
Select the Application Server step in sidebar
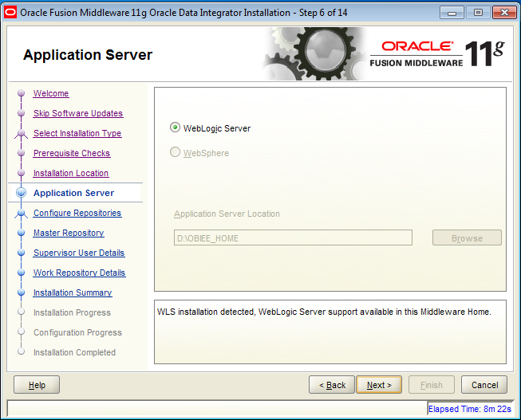pos(73,193)
